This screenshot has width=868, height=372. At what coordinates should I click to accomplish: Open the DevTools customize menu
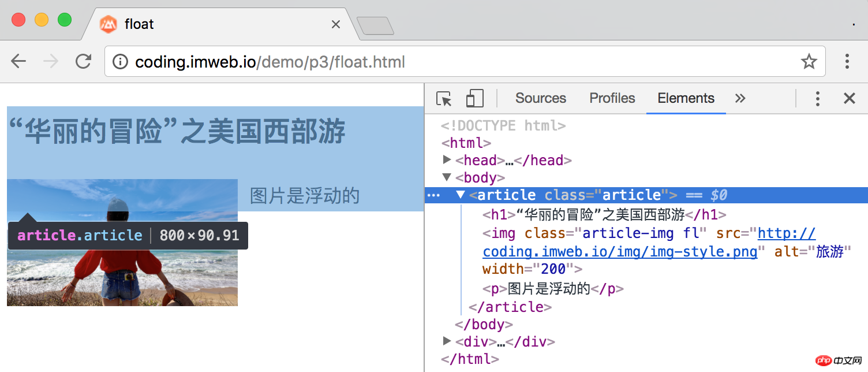(x=817, y=98)
